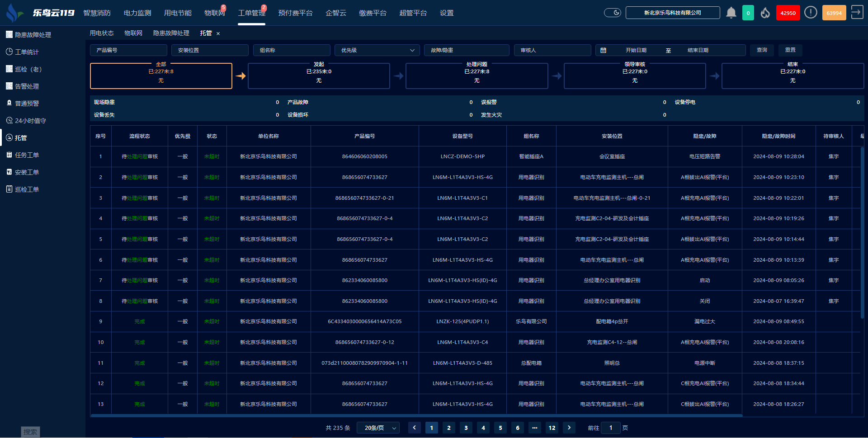The height and width of the screenshot is (438, 868).
Task: Toggle the dark mode moon switch
Action: (x=613, y=13)
